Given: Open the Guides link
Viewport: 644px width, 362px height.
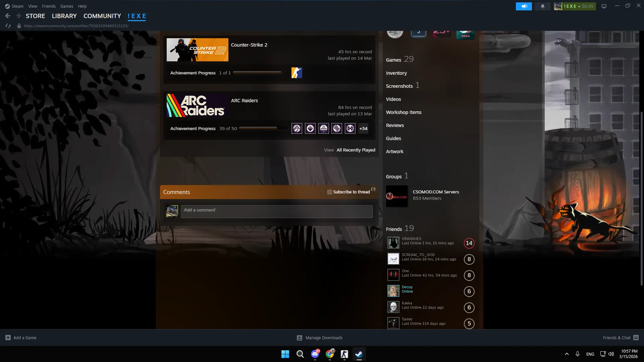Looking at the screenshot, I should tap(393, 138).
